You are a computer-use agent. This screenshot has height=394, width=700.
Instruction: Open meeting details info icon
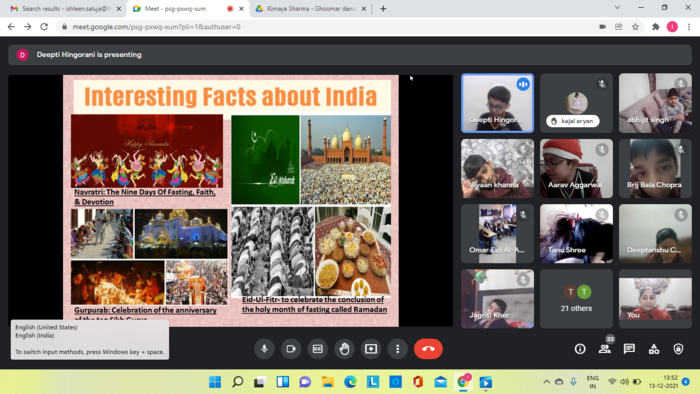coord(580,348)
